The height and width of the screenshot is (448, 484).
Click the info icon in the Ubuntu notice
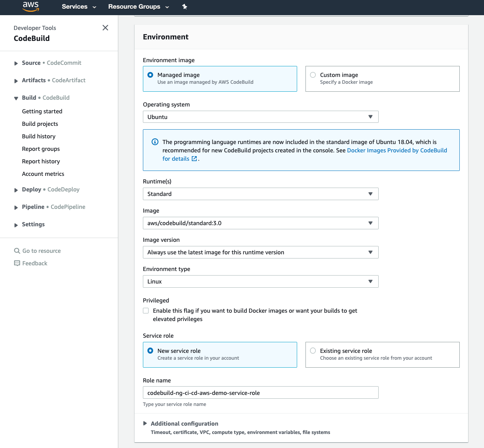tap(155, 142)
